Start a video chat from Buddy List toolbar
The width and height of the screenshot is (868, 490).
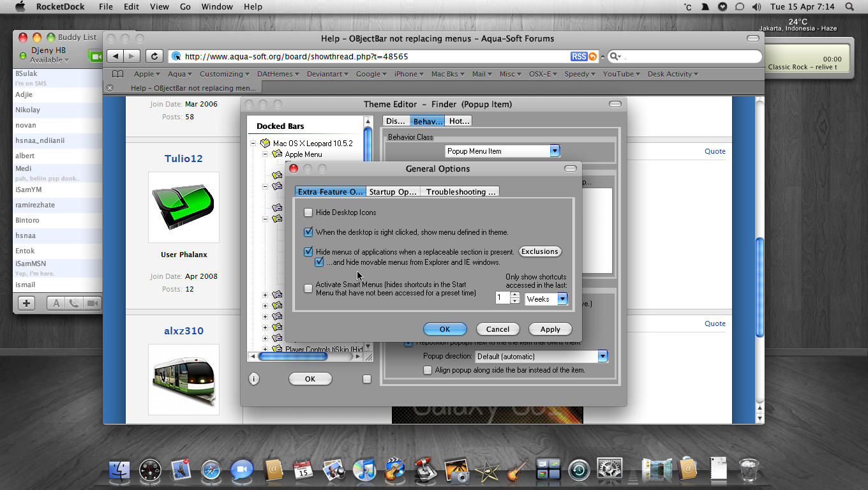pos(93,304)
